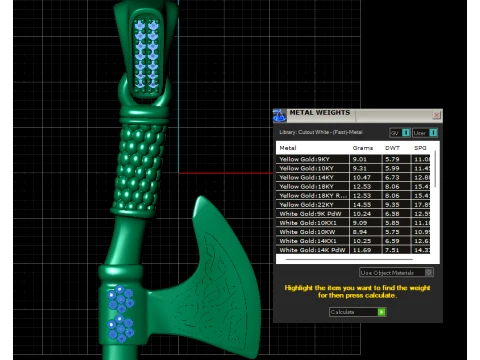Click the 6.58 DWT value
480x360 pixels.
coord(392,214)
